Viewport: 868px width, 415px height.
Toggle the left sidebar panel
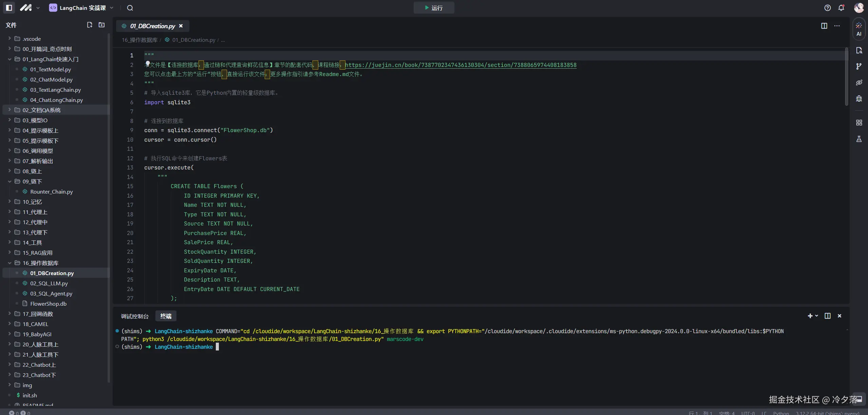tap(9, 7)
